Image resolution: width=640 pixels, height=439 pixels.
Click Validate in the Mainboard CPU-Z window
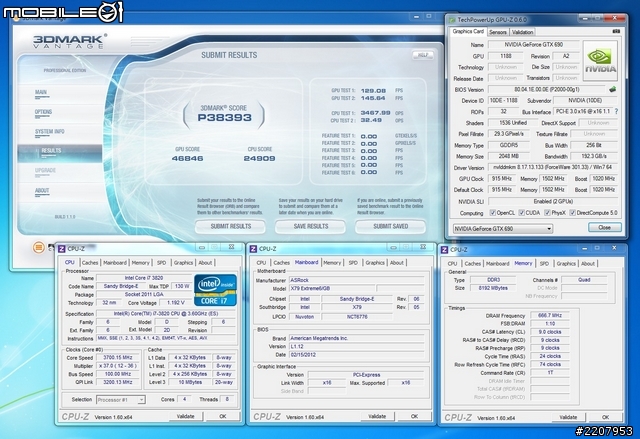377,417
